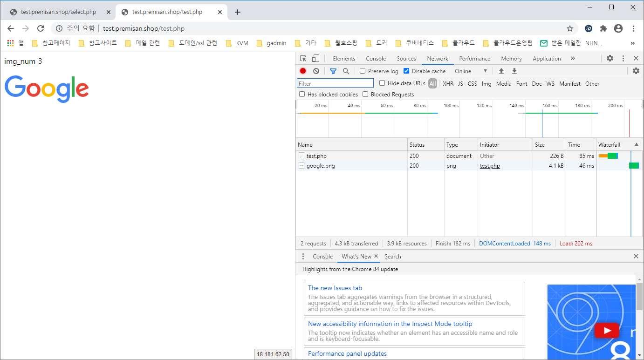The width and height of the screenshot is (644, 360).
Task: Toggle Waterfall column sort arrow
Action: tap(637, 144)
